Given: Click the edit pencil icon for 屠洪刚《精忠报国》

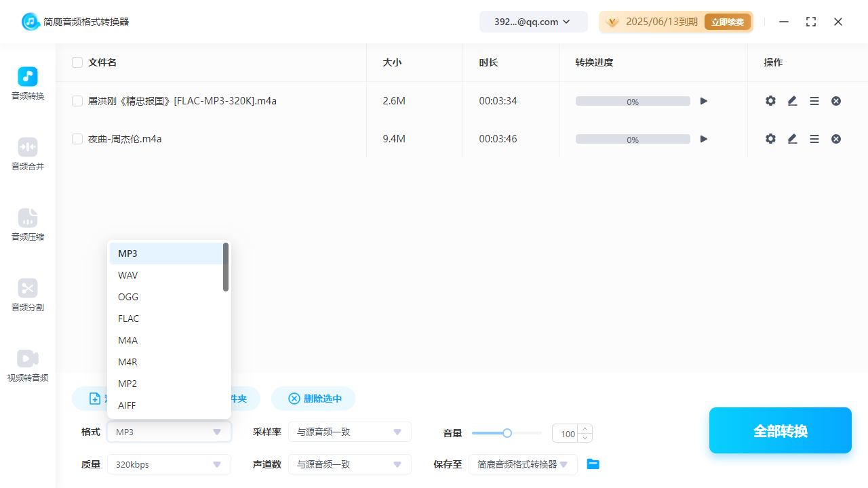Looking at the screenshot, I should 792,100.
